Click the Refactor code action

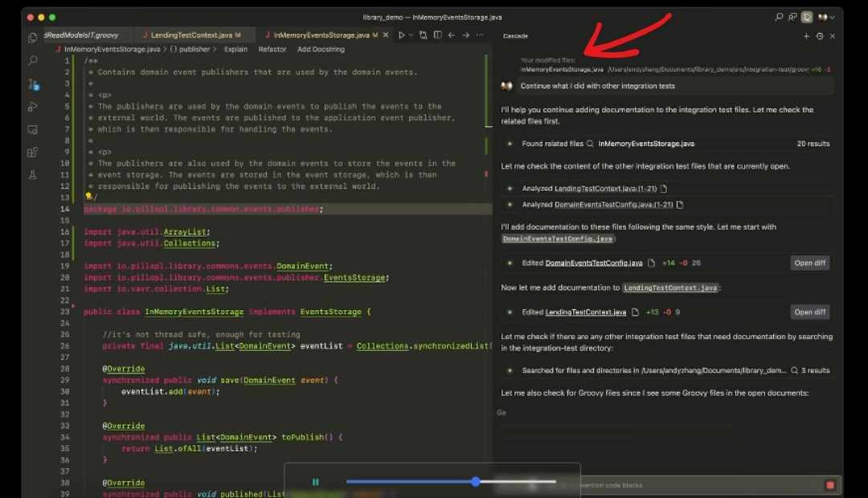[x=272, y=49]
